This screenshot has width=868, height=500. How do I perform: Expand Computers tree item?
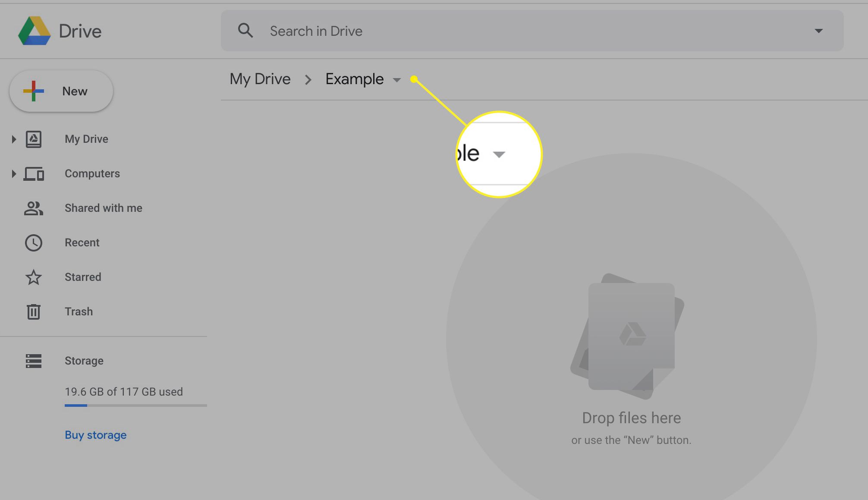click(x=12, y=173)
